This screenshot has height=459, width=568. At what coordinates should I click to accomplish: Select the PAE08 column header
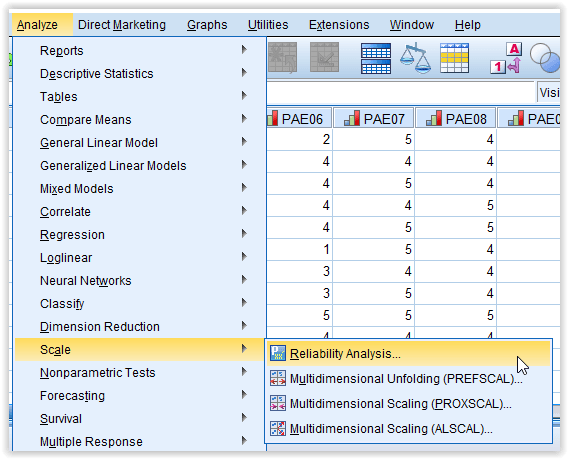coord(456,119)
